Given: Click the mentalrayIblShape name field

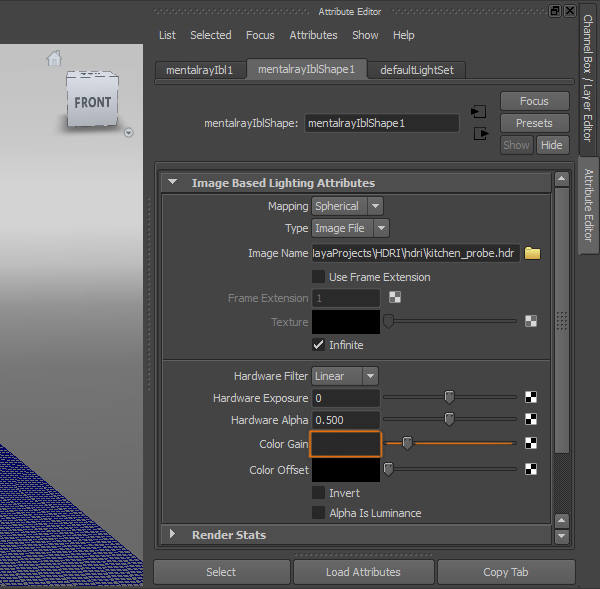Looking at the screenshot, I should (x=381, y=124).
